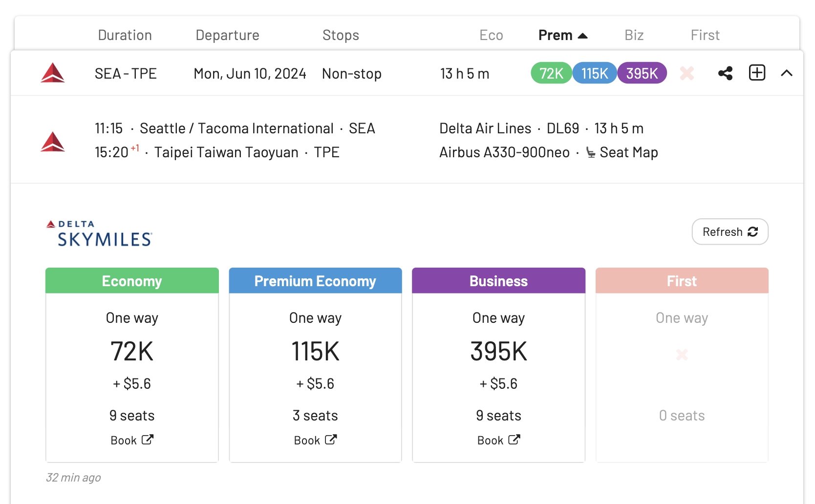Click the Mon, Jun 10, 2024 date
The height and width of the screenshot is (504, 815).
(x=250, y=74)
